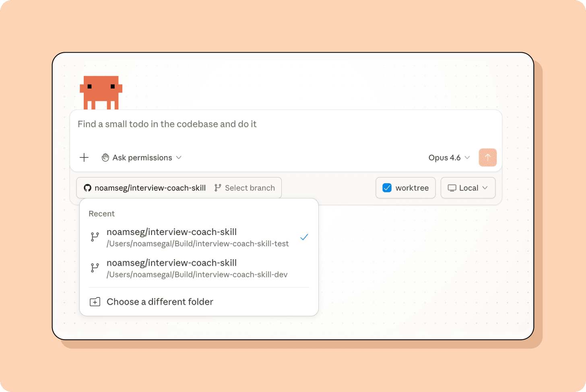Click chevron beside Opus 4.6
The image size is (586, 392).
467,157
